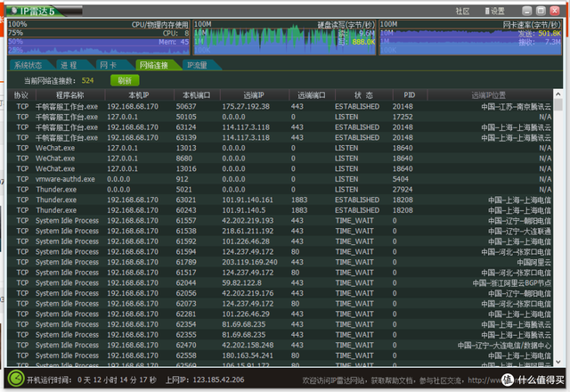Select remote IP 42.202.158.248 cell
The width and height of the screenshot is (570, 392).
point(248,345)
